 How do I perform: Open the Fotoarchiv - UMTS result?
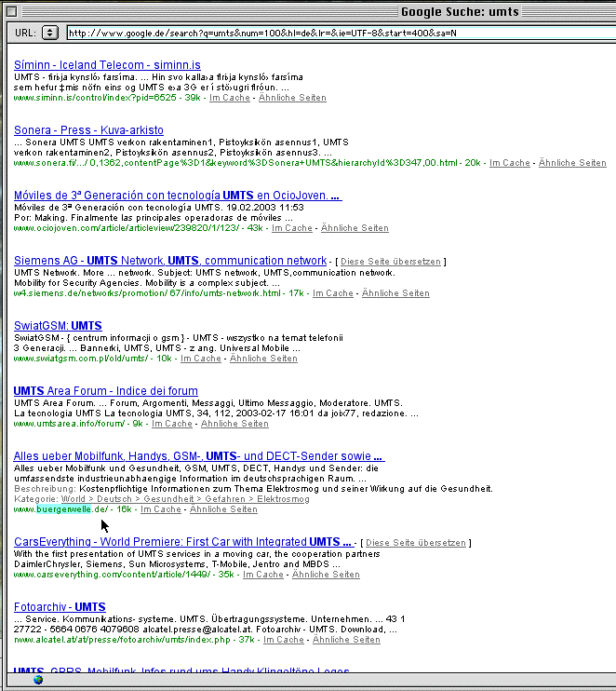coord(60,607)
